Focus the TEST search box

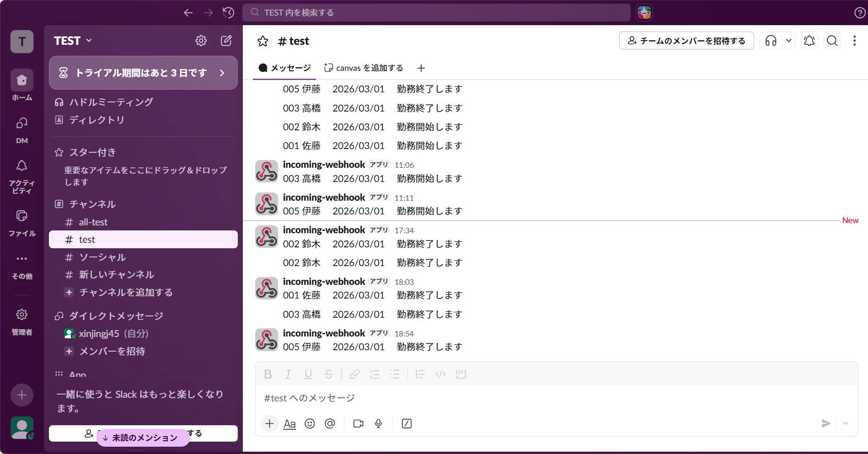pos(436,13)
